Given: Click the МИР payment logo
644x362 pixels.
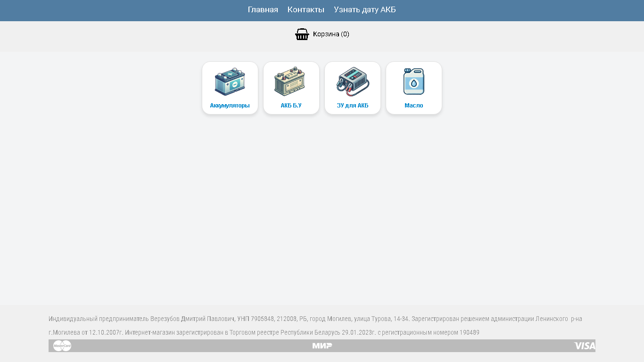Looking at the screenshot, I should 322,346.
